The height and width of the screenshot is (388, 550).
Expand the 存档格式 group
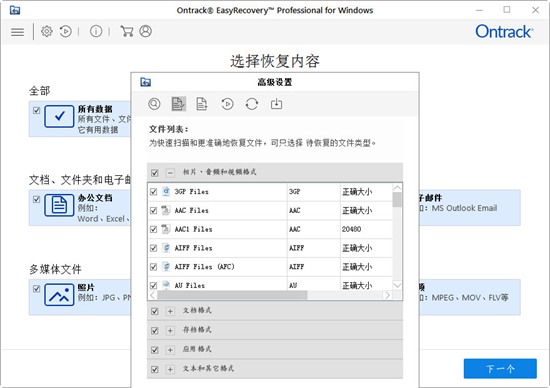[x=170, y=330]
